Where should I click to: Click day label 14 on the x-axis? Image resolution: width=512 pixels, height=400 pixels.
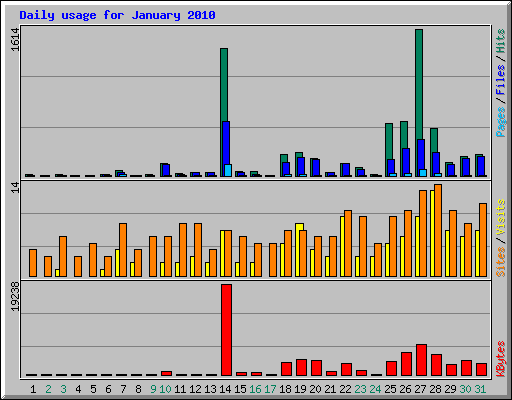click(x=225, y=389)
